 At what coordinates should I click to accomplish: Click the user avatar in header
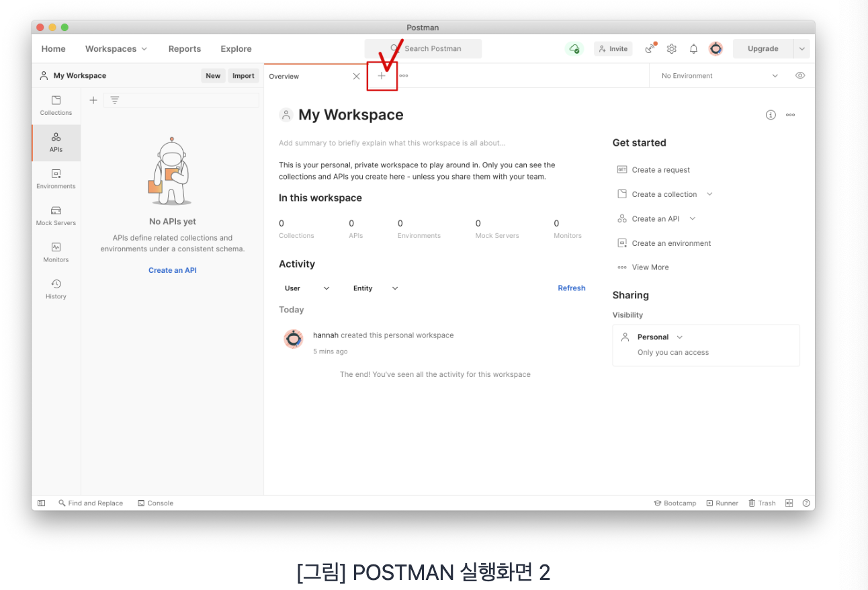(x=716, y=48)
